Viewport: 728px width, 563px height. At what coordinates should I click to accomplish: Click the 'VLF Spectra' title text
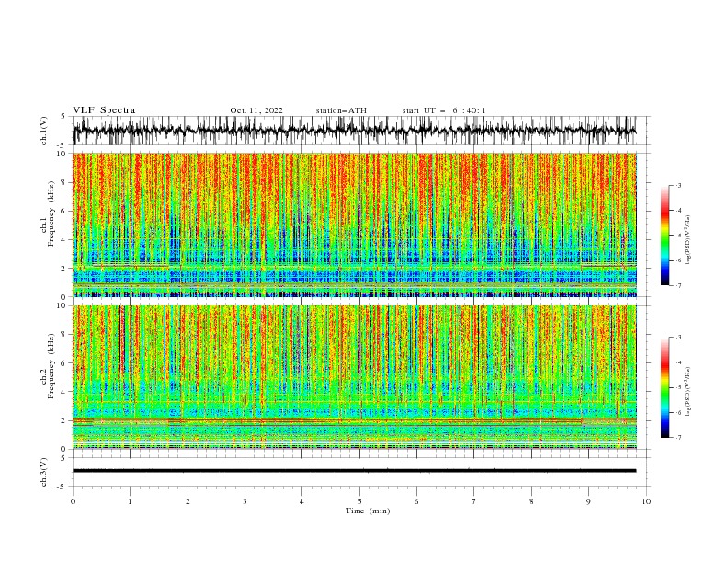(x=104, y=110)
